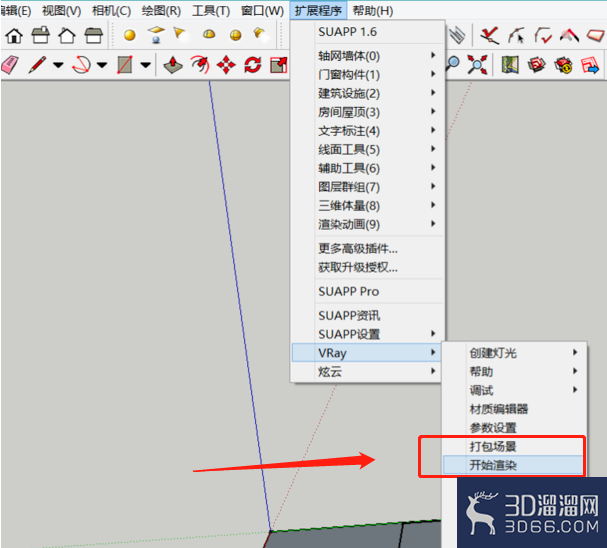
Task: Click the curve with cursor pointer icon
Action: pos(516,36)
